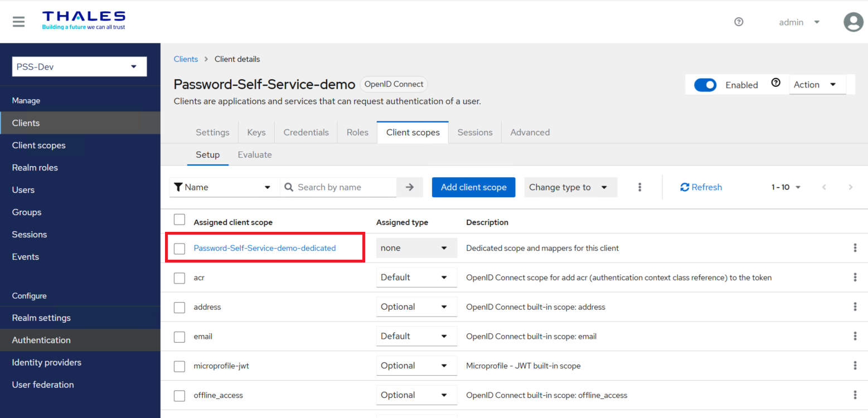This screenshot has width=868, height=418.
Task: Click the Add client scope button
Action: click(473, 187)
